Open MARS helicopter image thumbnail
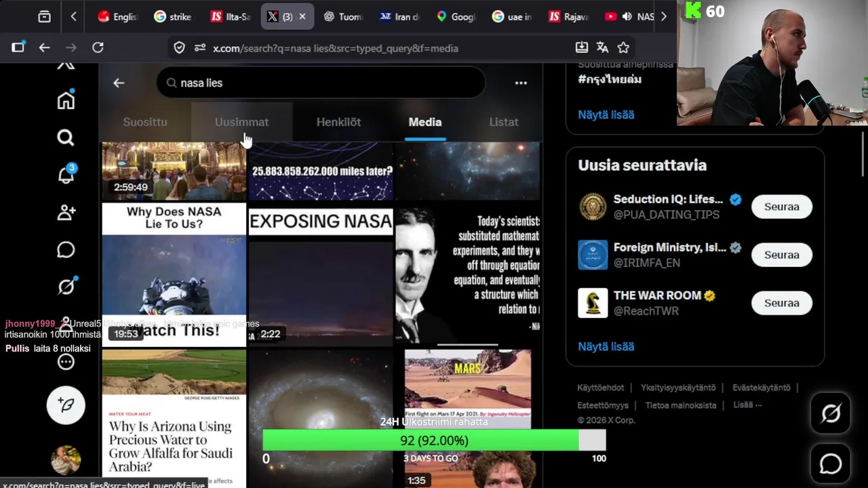Screen dimensions: 868x488 468,389
